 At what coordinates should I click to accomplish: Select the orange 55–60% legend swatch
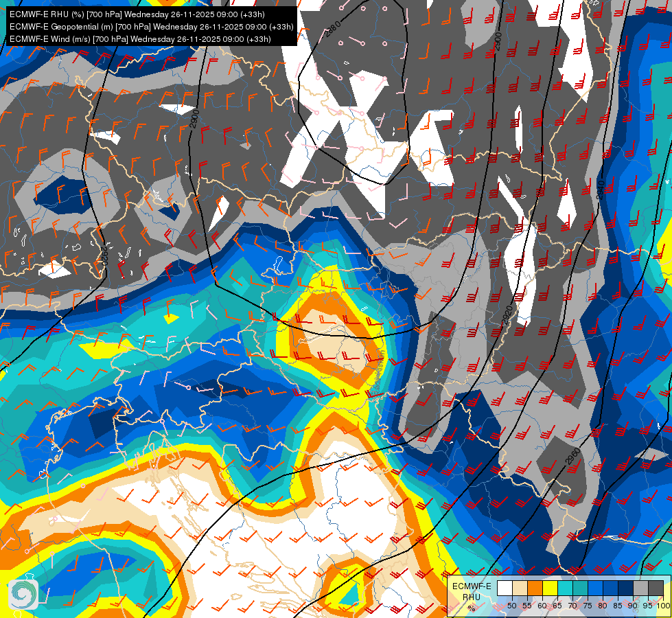tap(535, 588)
